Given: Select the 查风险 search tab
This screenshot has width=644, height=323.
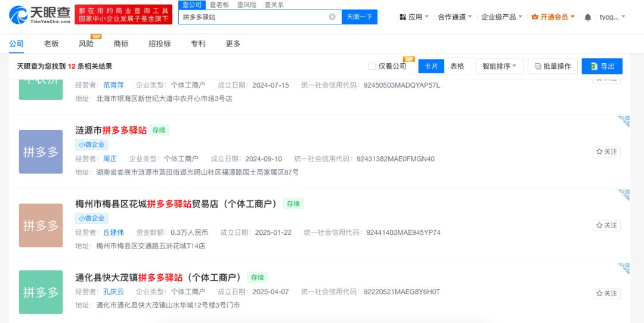Looking at the screenshot, I should click(x=247, y=5).
